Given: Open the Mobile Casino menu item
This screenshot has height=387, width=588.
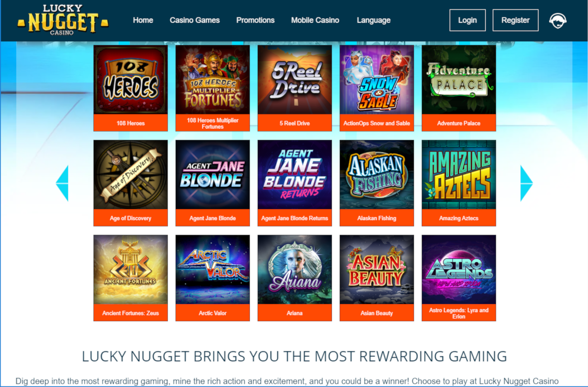Looking at the screenshot, I should click(x=315, y=20).
